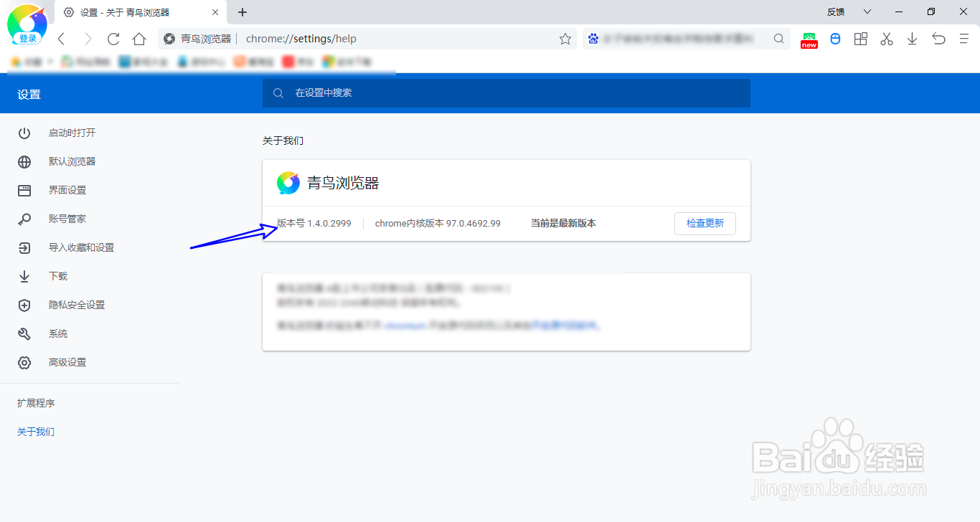Reload the page with refresh icon

[x=113, y=39]
